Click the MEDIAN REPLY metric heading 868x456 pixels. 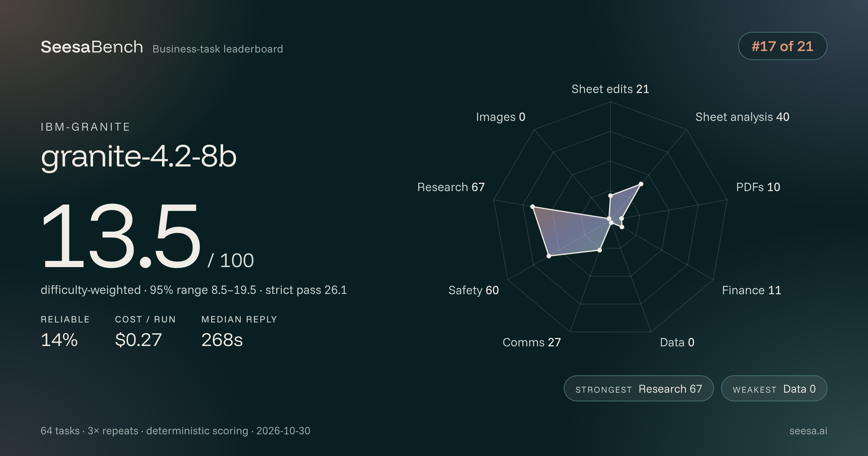pos(239,320)
